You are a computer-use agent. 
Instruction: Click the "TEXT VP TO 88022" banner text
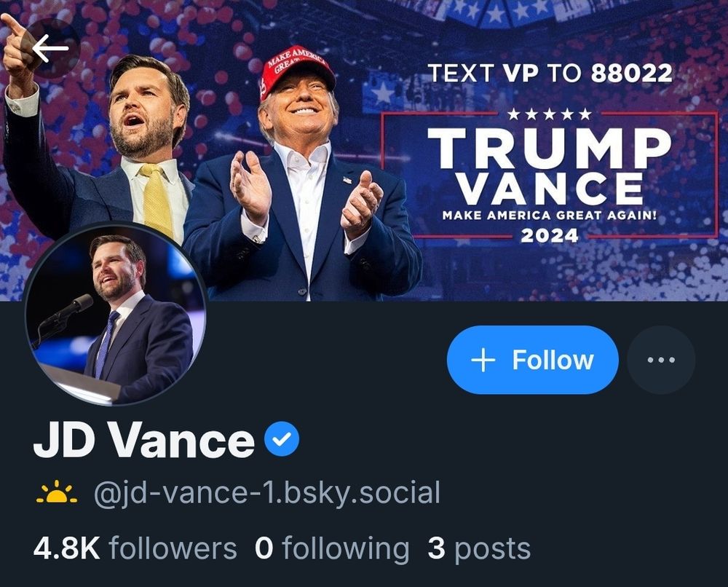[549, 74]
